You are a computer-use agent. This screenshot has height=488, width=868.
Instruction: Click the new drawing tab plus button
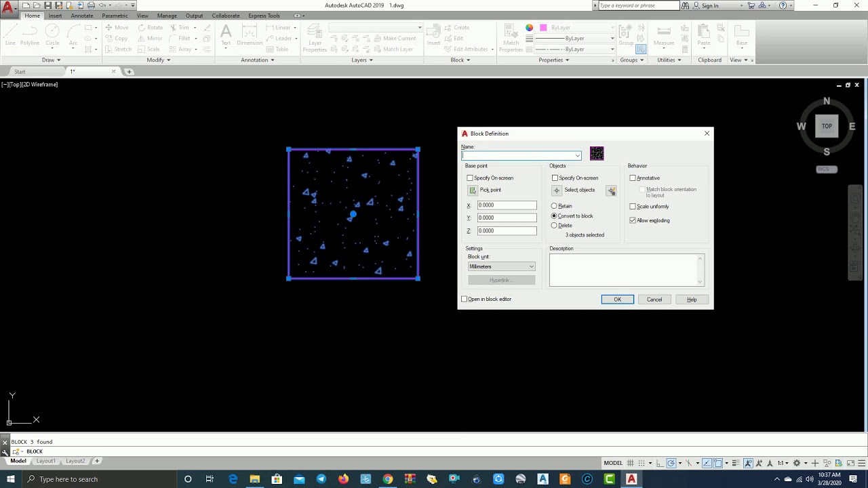click(129, 72)
